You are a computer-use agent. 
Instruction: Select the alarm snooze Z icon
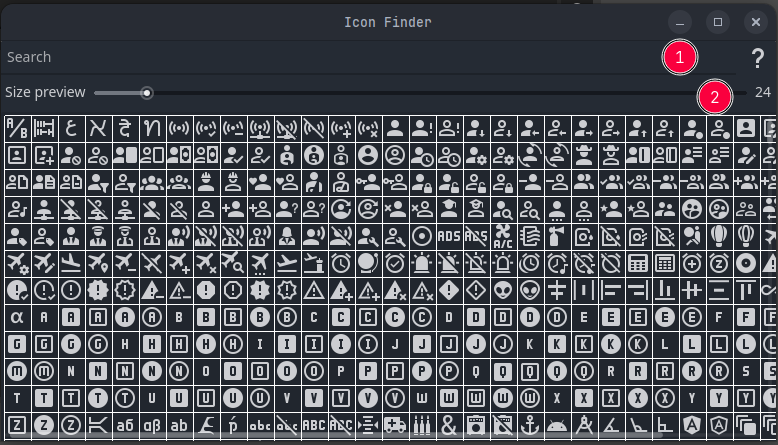click(719, 263)
